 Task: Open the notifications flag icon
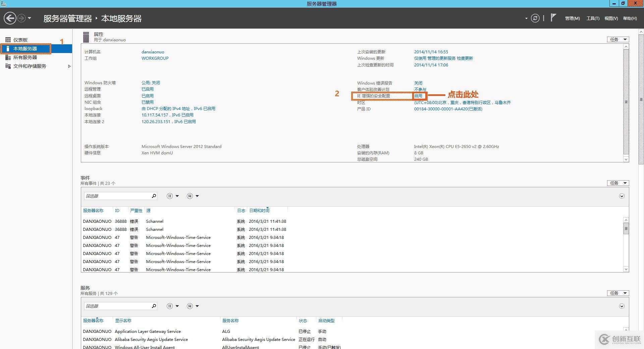[x=553, y=18]
